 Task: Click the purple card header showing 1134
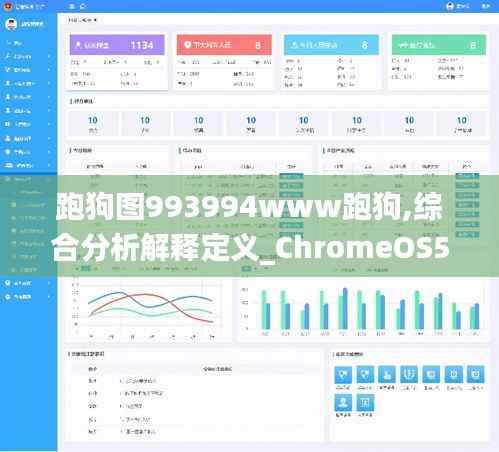click(x=117, y=45)
